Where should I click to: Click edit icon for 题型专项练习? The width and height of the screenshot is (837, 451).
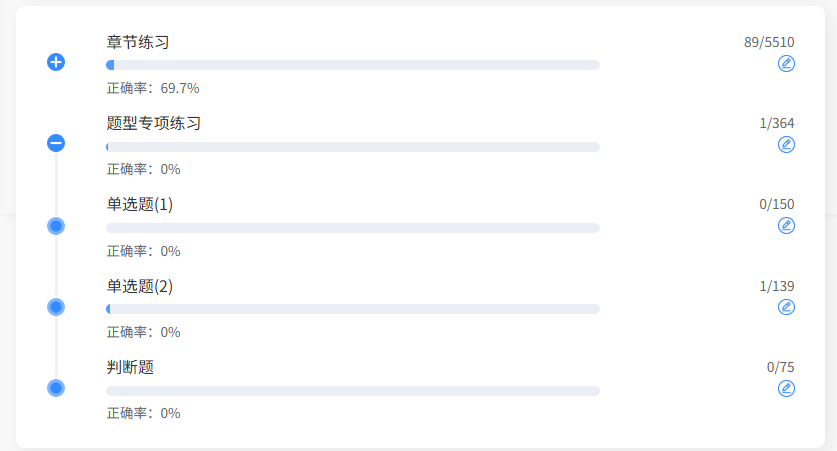(786, 145)
